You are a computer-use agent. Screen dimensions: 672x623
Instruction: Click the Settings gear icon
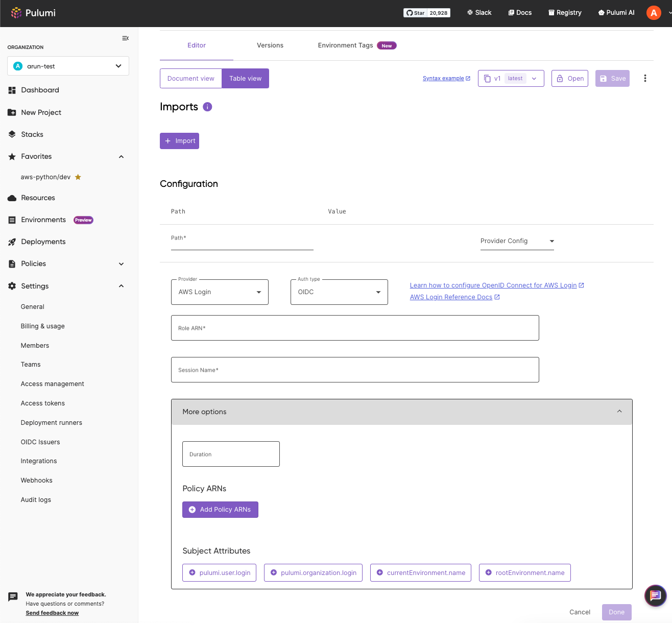tap(12, 286)
